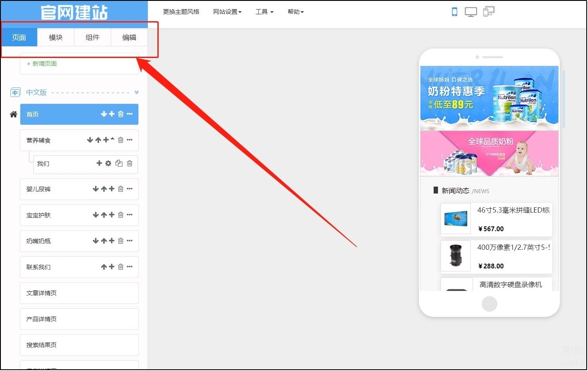
Task: Collapse the 中文版 section with double chevron
Action: (137, 92)
